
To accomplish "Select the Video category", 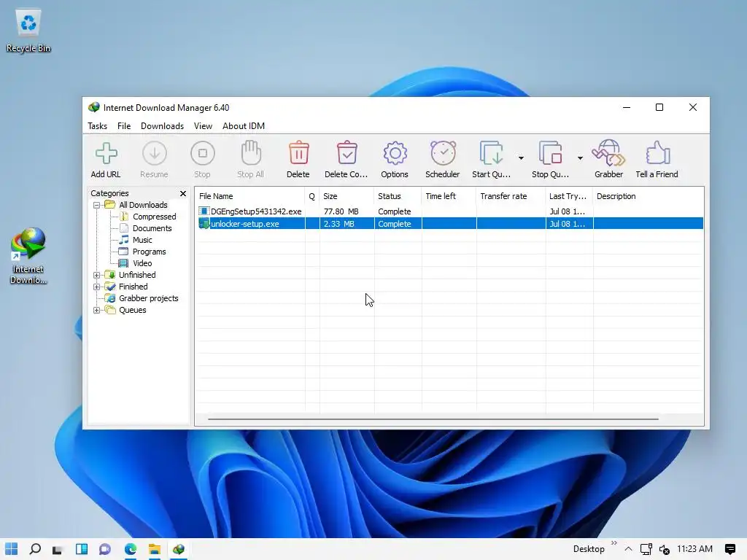I will point(142,263).
